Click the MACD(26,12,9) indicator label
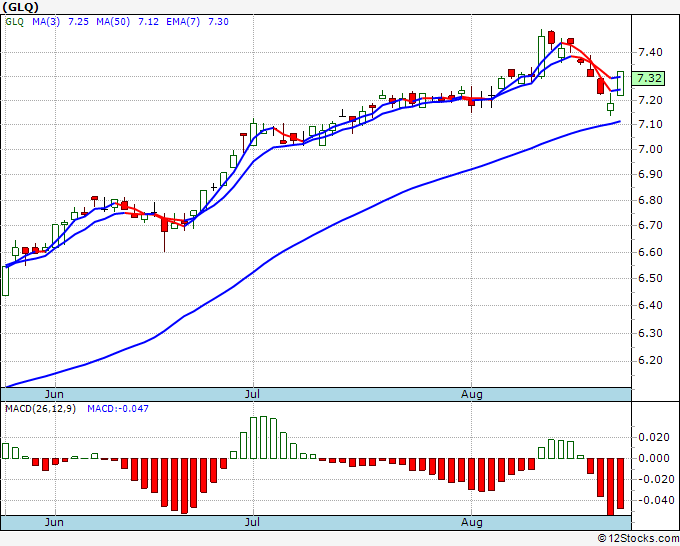The width and height of the screenshot is (680, 546). tap(40, 409)
